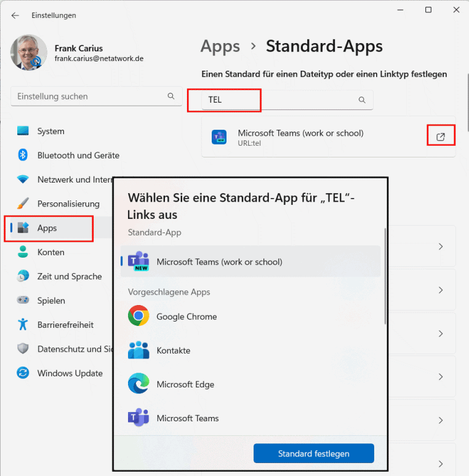Click Frank Carius profile picture

[29, 52]
